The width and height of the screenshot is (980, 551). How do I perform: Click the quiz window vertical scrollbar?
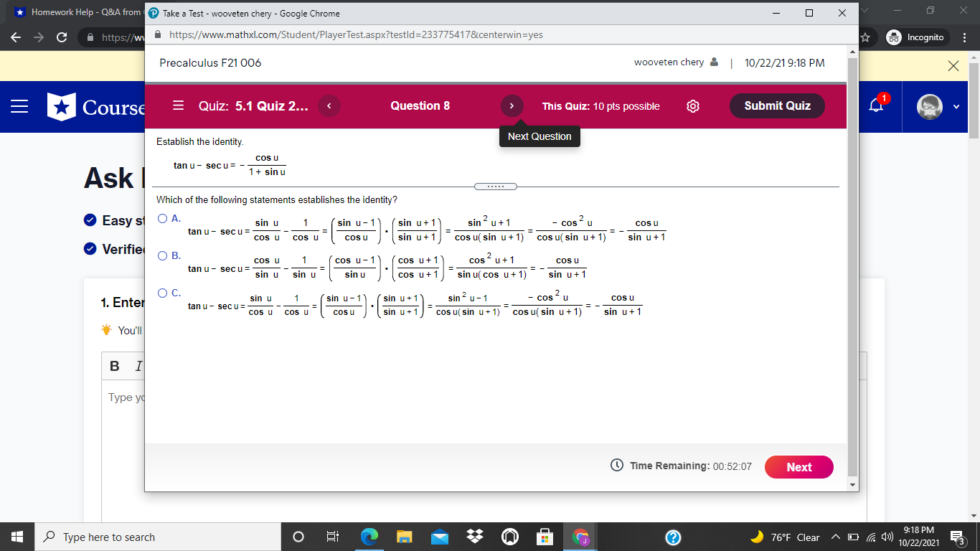pyautogui.click(x=853, y=268)
